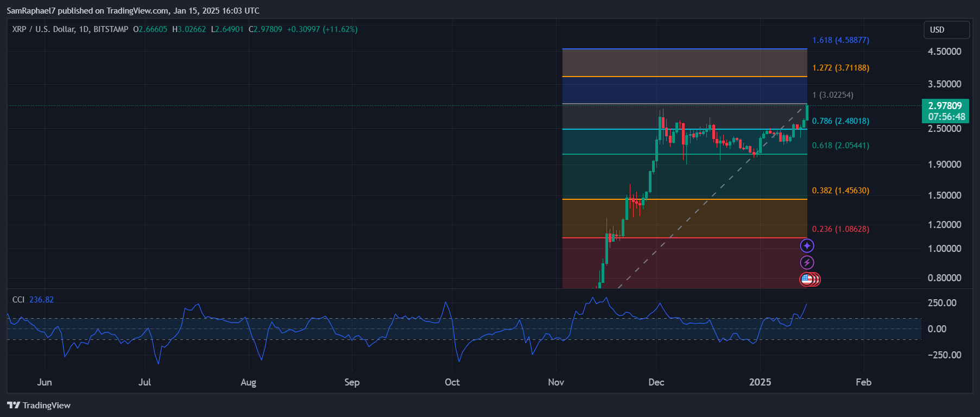980x417 pixels.
Task: Click the purple star event icon
Action: (x=807, y=246)
